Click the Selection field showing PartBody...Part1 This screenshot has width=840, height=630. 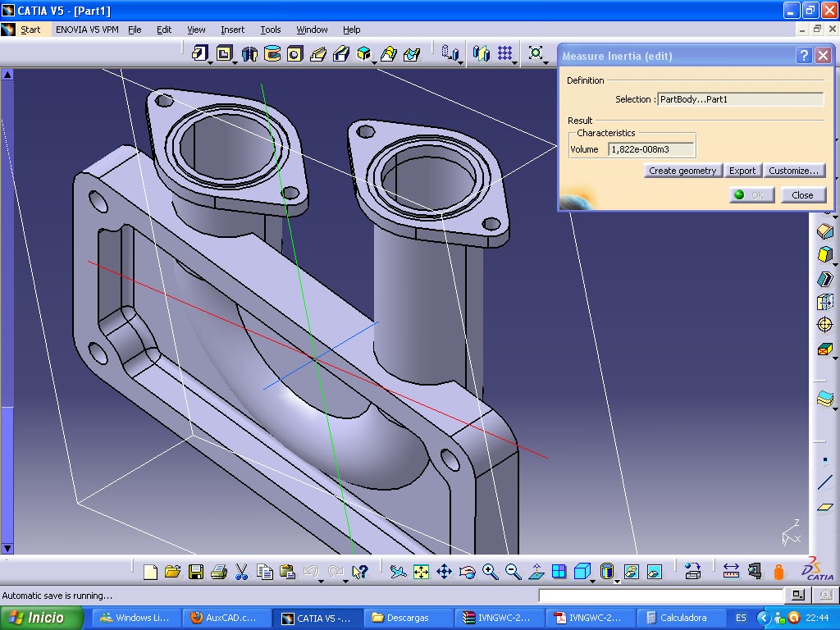coord(741,99)
